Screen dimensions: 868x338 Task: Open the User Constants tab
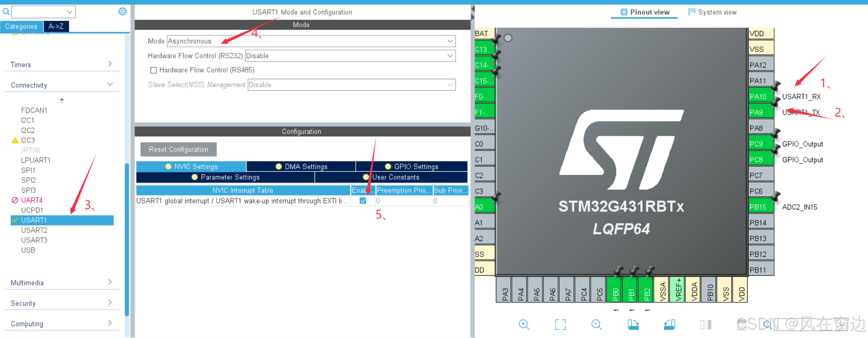point(391,177)
